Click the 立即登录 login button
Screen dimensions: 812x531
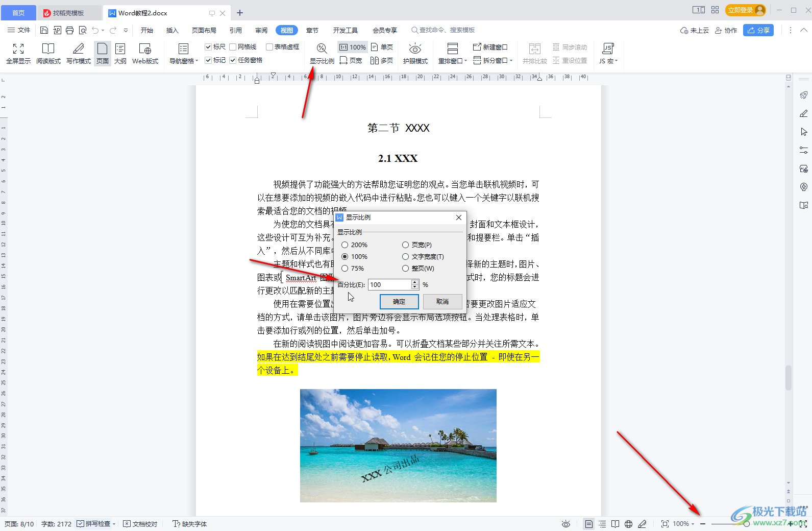pos(746,10)
